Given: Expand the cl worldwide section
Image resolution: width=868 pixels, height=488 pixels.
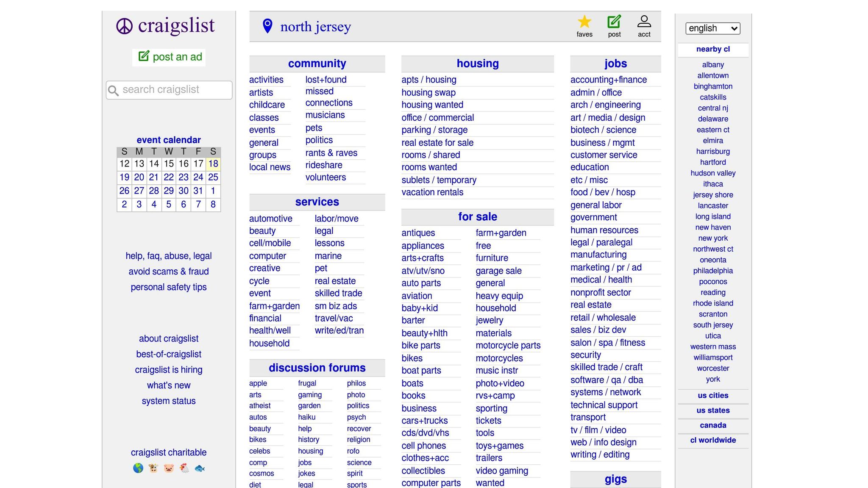Looking at the screenshot, I should coord(713,440).
